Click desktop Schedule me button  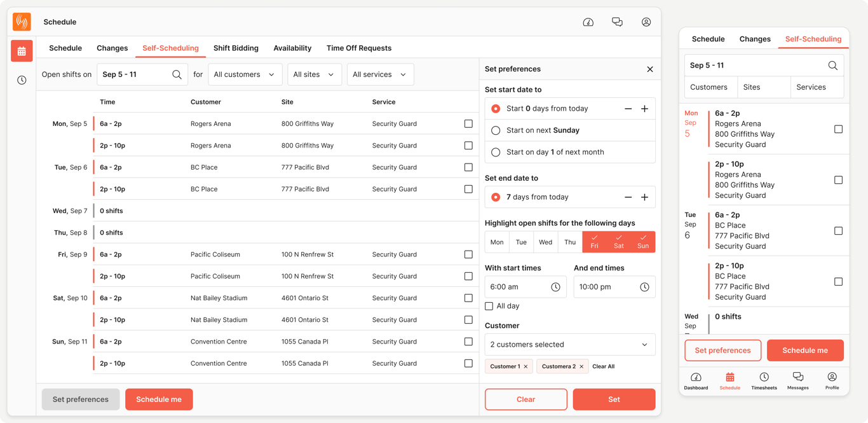[159, 399]
